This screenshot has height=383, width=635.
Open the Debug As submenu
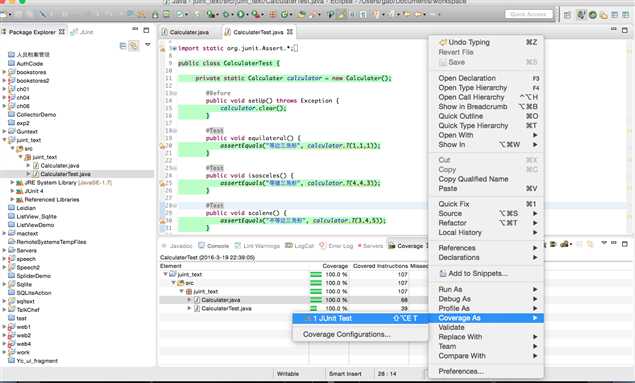coord(486,299)
